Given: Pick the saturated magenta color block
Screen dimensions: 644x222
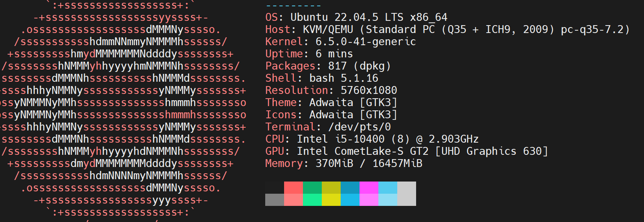Looking at the screenshot, I should [369, 187].
